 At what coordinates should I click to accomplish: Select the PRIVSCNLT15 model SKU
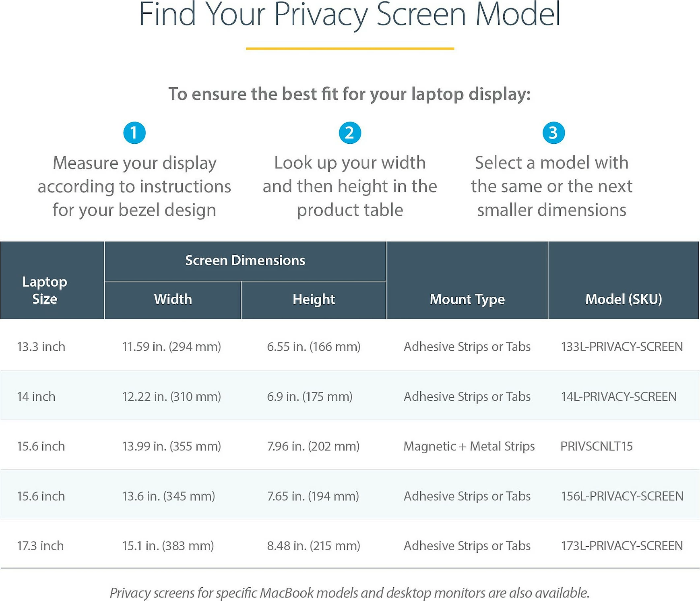coord(597,446)
